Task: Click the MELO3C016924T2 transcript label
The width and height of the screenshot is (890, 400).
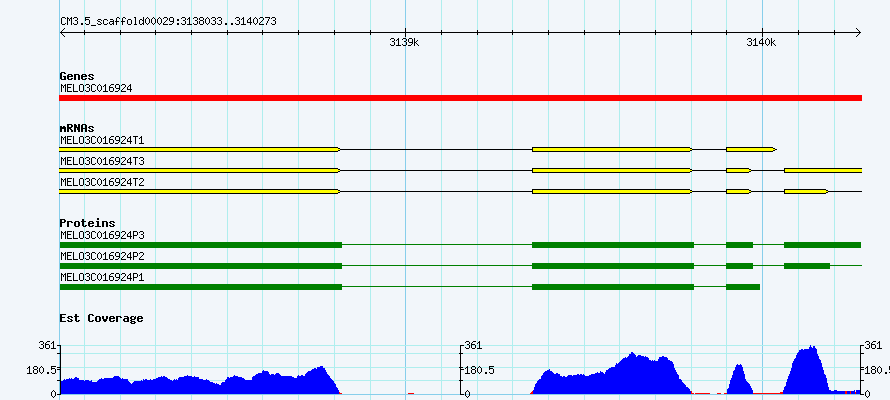Action: [102, 182]
